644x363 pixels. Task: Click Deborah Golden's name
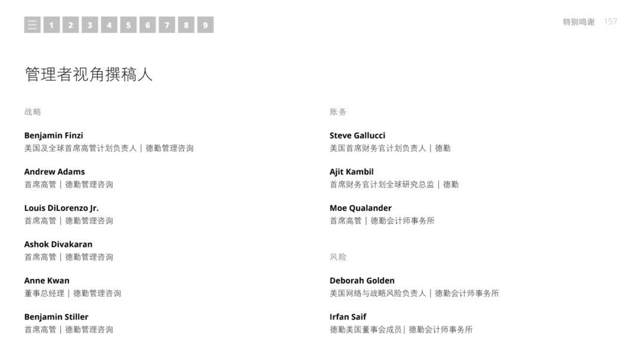(362, 281)
